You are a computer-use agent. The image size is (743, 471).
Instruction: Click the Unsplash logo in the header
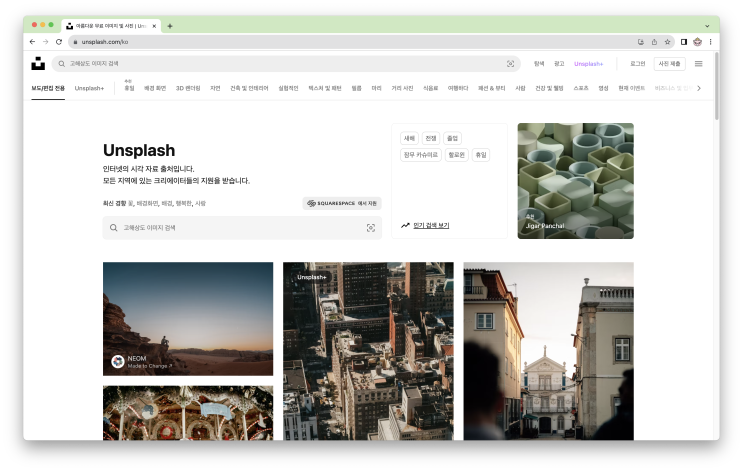point(38,63)
